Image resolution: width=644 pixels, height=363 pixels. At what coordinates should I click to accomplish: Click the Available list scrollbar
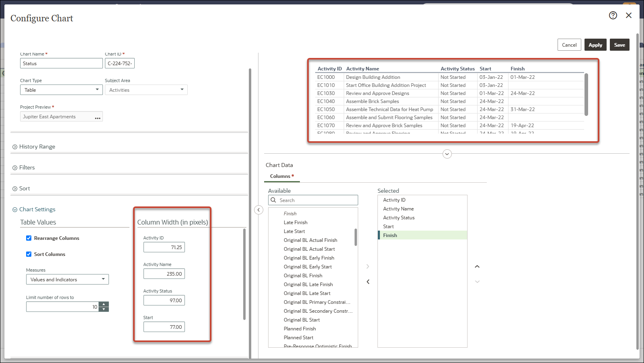(x=356, y=237)
